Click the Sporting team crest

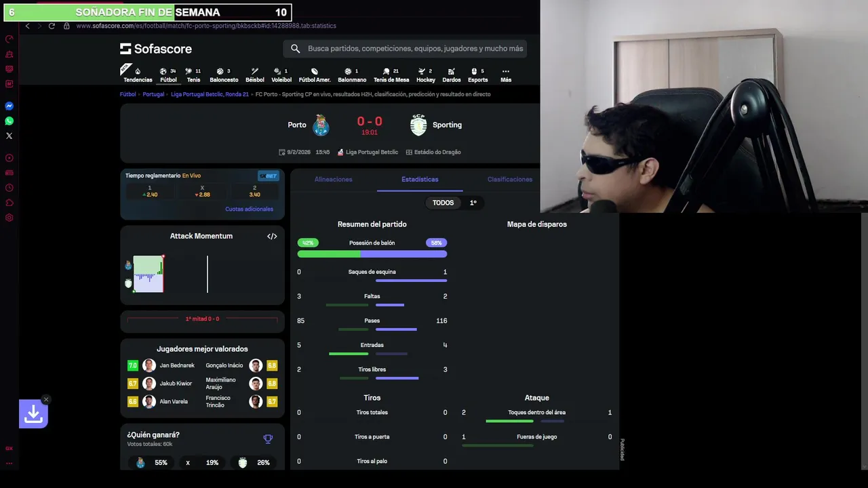click(418, 125)
